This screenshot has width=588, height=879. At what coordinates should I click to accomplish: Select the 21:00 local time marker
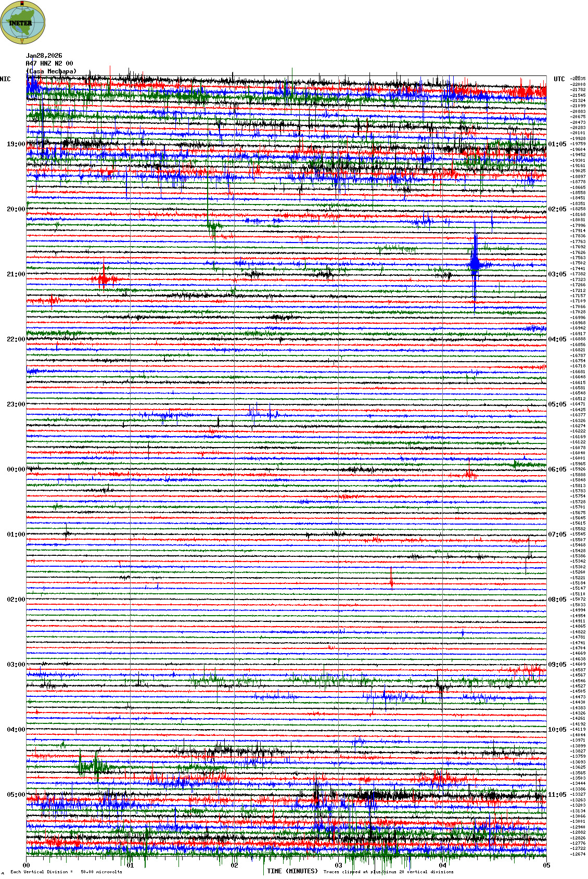pyautogui.click(x=16, y=274)
